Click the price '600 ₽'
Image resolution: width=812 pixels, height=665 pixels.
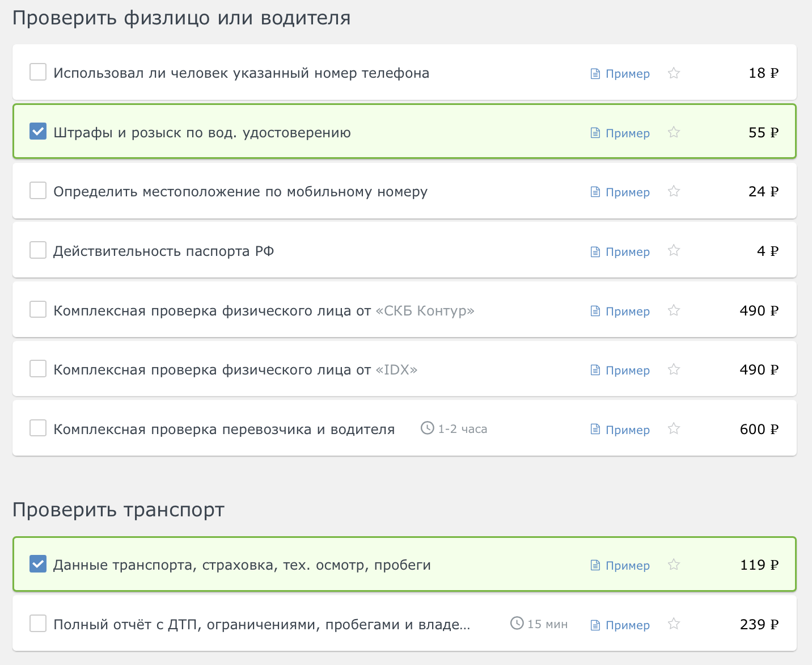click(759, 429)
